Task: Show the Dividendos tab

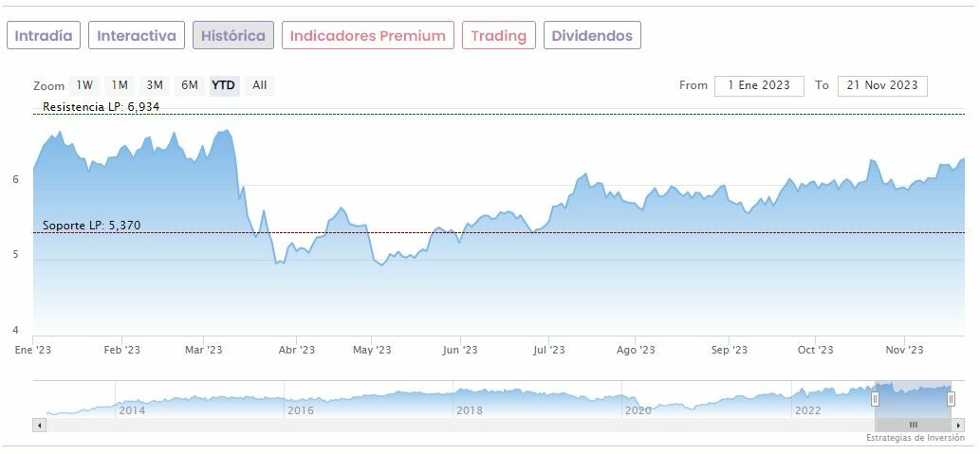Action: (592, 36)
